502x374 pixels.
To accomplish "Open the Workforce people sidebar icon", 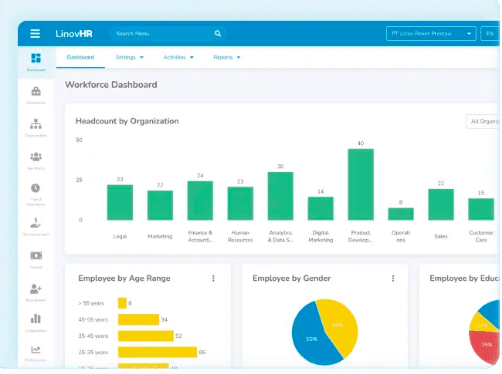I will pos(36,160).
